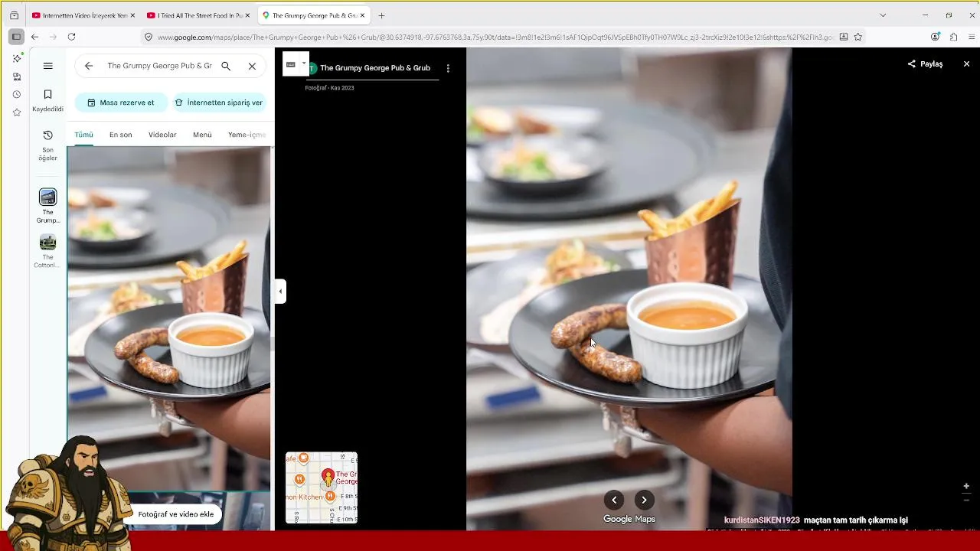980x551 pixels.
Task: Open the extensions puzzle icon
Action: [x=953, y=37]
